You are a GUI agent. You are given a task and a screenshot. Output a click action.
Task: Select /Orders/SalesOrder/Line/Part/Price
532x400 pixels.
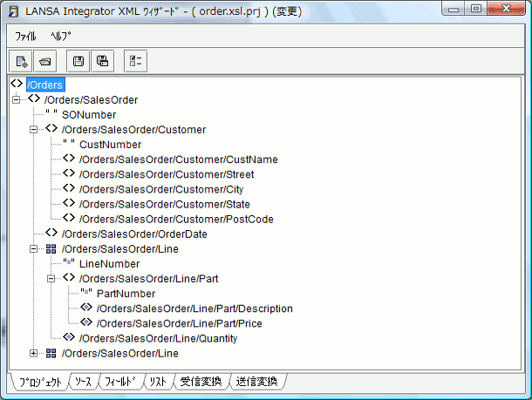click(180, 323)
